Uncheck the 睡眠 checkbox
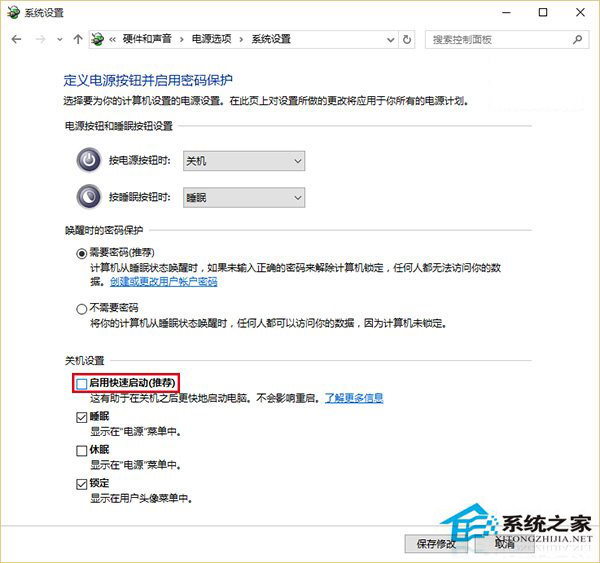600x563 pixels. 82,417
